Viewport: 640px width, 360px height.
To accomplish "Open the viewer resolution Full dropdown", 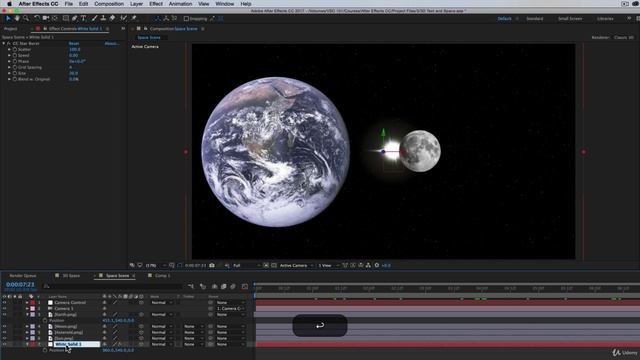I will pos(247,265).
